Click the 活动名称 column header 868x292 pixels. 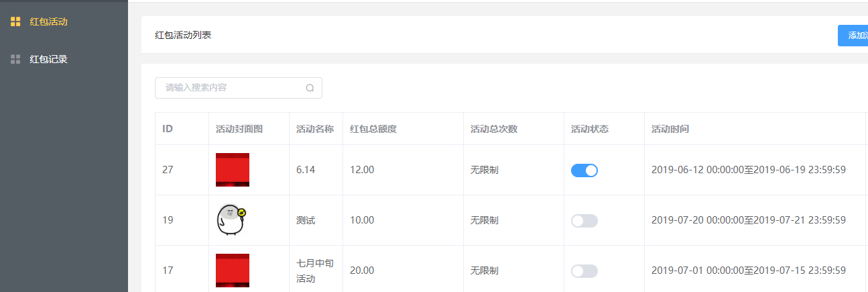tap(315, 129)
